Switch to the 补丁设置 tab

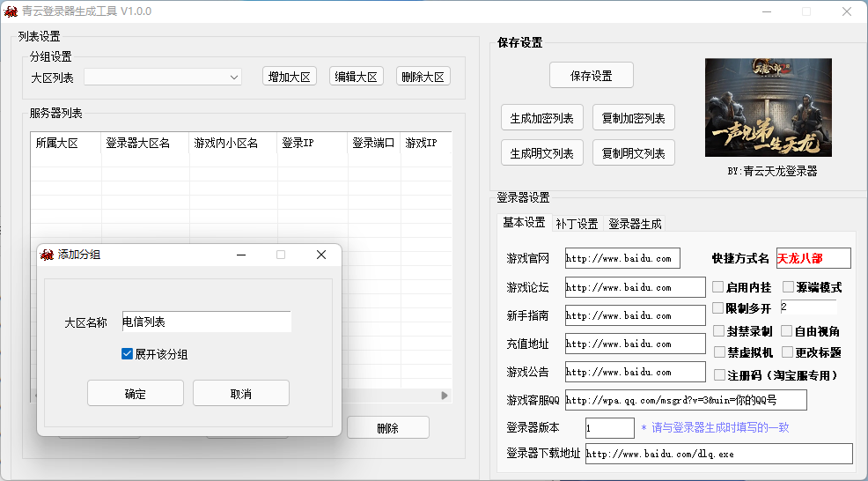point(577,224)
